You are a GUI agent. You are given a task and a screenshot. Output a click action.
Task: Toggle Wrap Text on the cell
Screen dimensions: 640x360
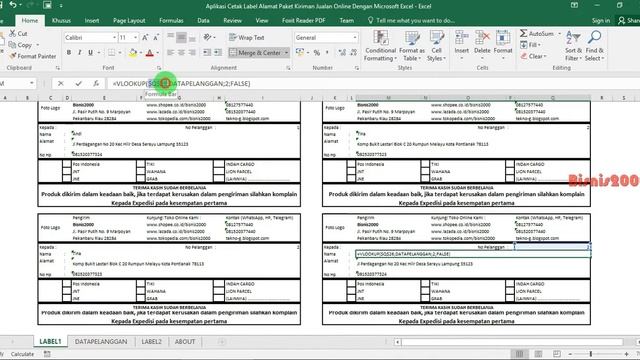[247, 37]
